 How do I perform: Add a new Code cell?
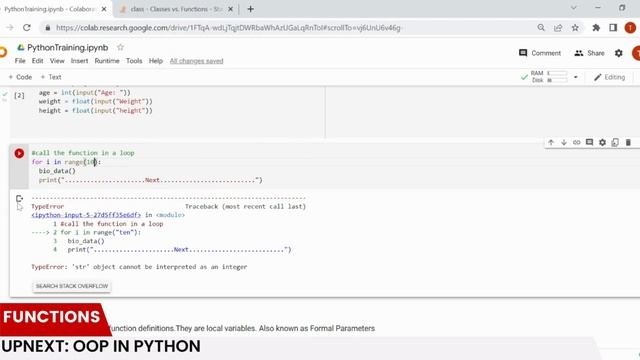point(20,77)
